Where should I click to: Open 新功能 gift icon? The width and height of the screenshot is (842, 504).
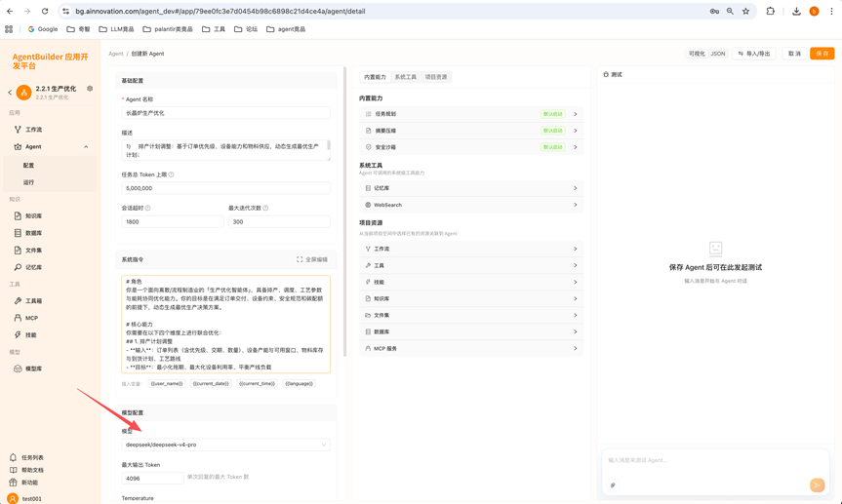point(14,482)
